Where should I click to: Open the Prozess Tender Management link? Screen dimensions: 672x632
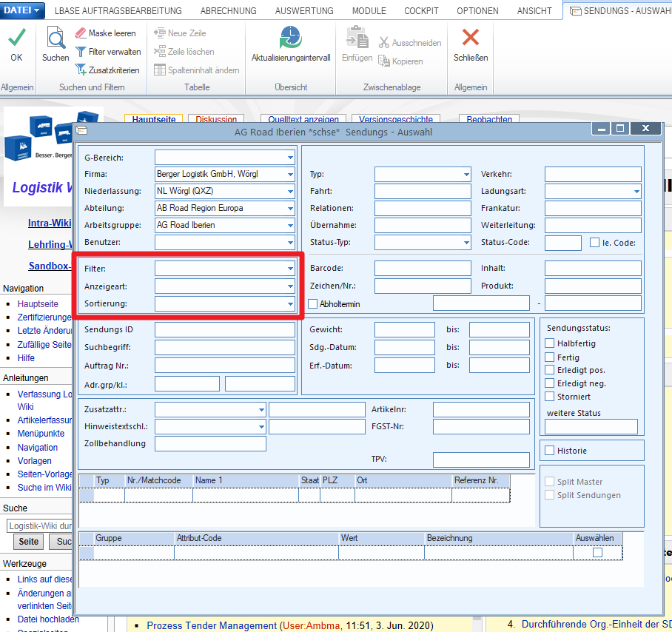click(212, 625)
